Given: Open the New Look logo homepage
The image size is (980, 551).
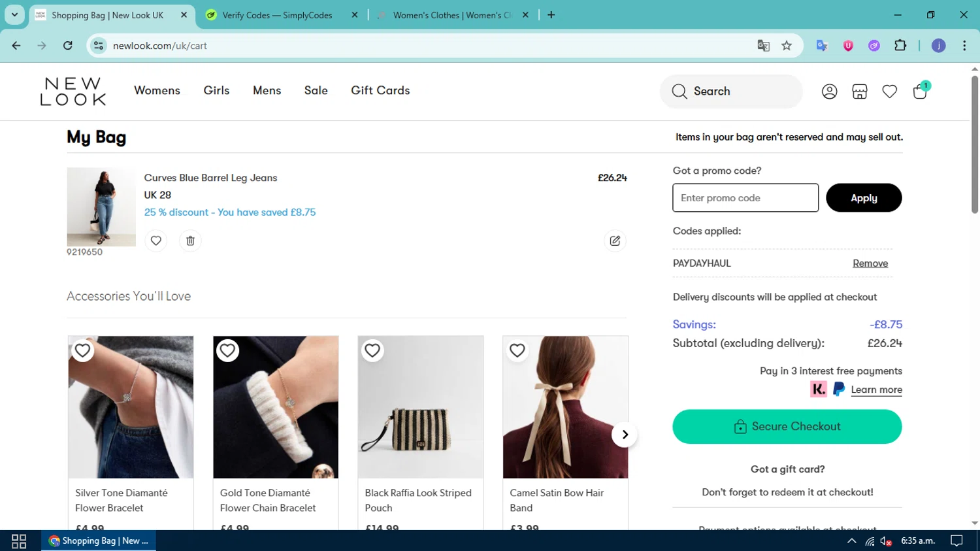Looking at the screenshot, I should [73, 92].
